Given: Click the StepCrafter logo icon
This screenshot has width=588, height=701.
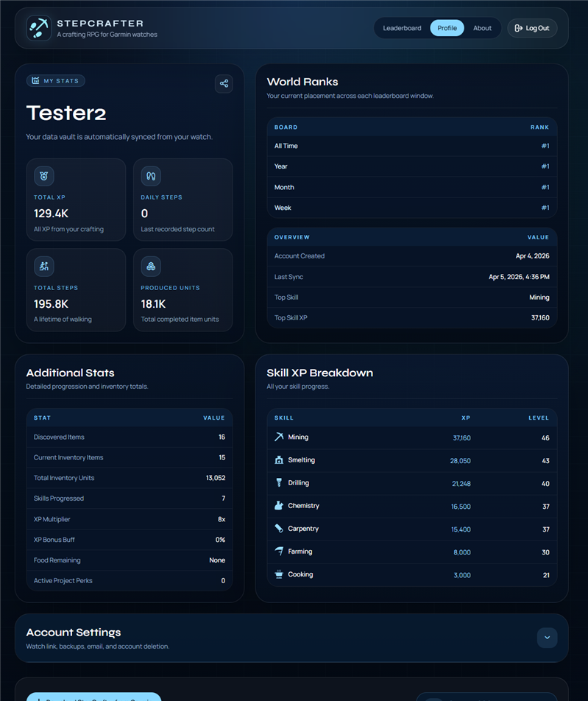Looking at the screenshot, I should point(39,28).
